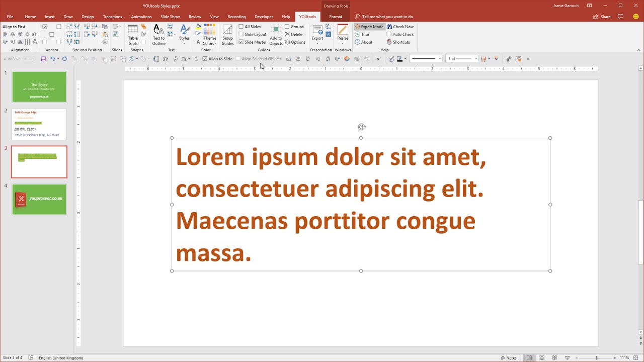Open the Setup Guides tool
The width and height of the screenshot is (644, 362).
[x=227, y=35]
